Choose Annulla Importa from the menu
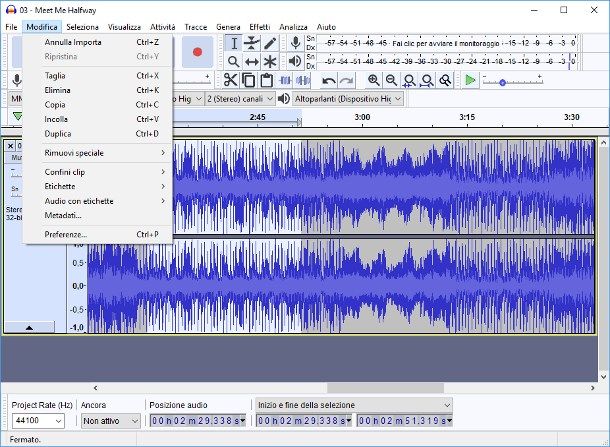The width and height of the screenshot is (610, 447). (98, 42)
